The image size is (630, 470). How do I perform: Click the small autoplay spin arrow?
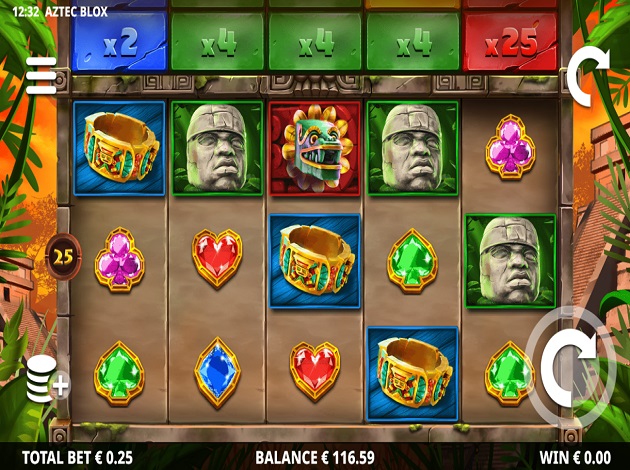tap(588, 76)
